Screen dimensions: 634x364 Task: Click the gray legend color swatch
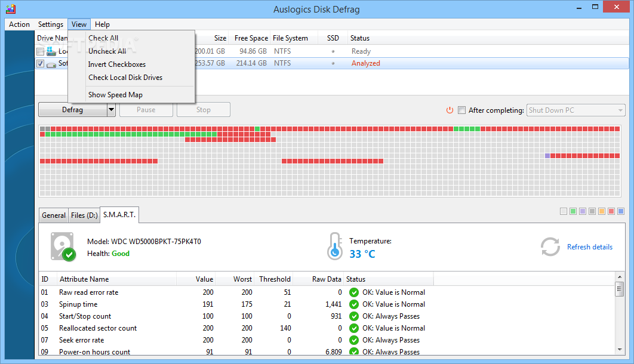click(x=592, y=211)
